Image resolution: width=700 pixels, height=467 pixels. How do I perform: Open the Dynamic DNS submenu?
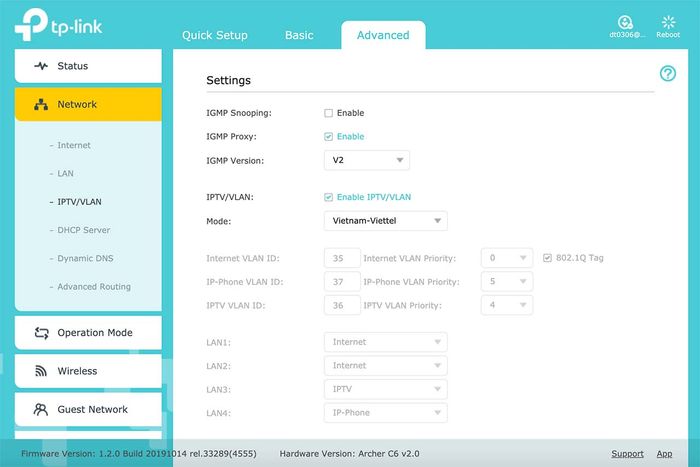pyautogui.click(x=85, y=259)
